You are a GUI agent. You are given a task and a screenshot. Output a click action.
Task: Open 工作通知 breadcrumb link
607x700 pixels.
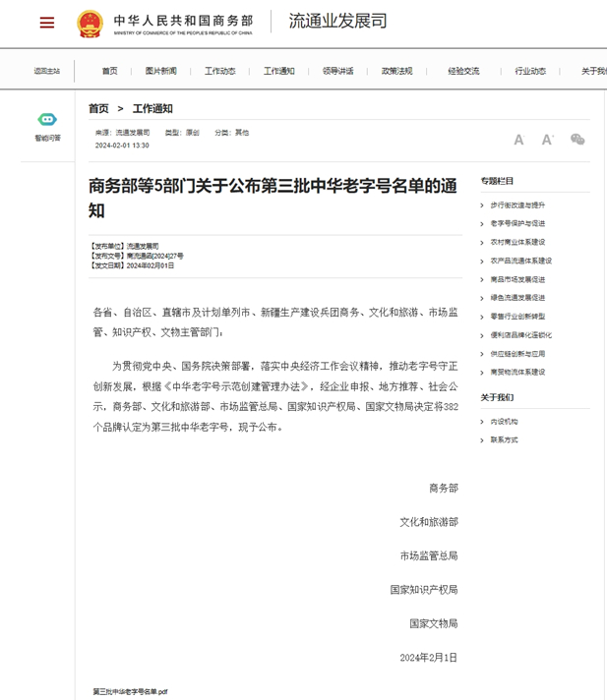click(152, 109)
